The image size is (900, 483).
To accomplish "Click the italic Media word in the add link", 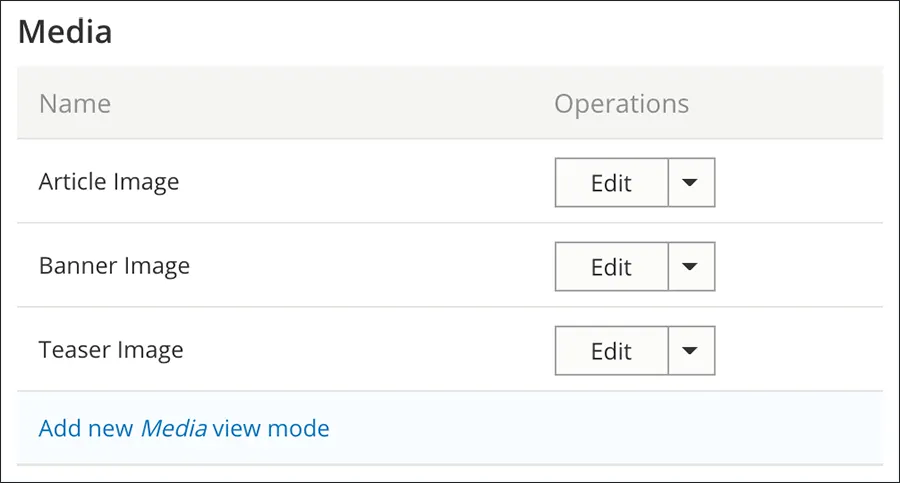I will pos(173,429).
